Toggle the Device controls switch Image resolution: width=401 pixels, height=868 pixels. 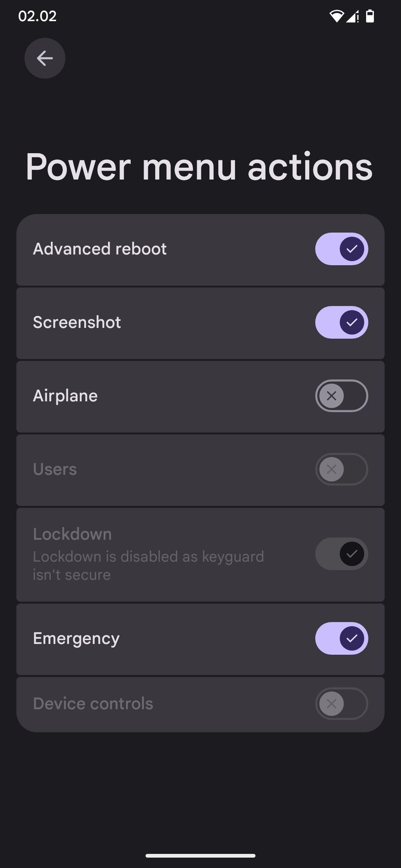(342, 704)
